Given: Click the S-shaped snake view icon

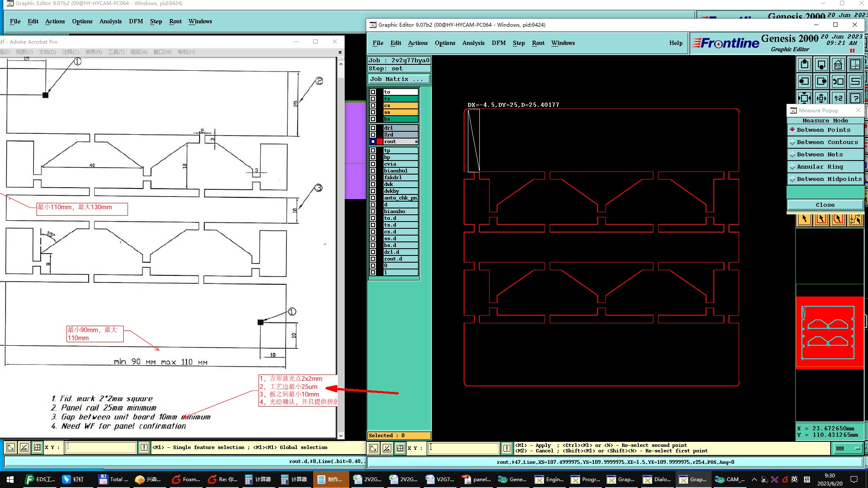Looking at the screenshot, I should tap(855, 81).
